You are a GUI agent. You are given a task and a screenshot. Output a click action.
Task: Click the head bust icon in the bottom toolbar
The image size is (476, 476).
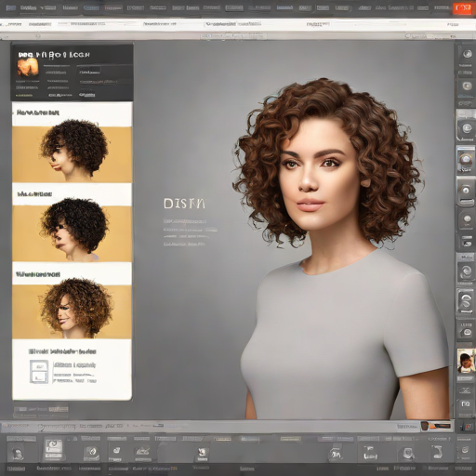tap(18, 454)
